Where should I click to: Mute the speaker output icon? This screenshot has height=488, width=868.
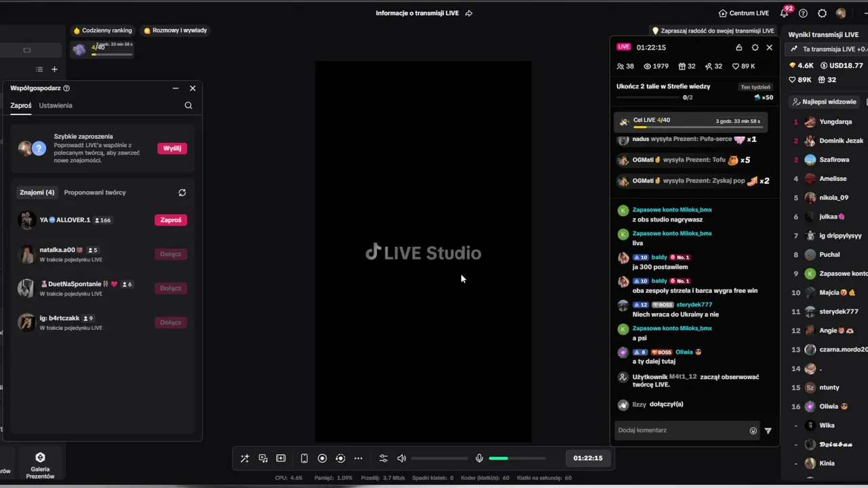click(401, 458)
